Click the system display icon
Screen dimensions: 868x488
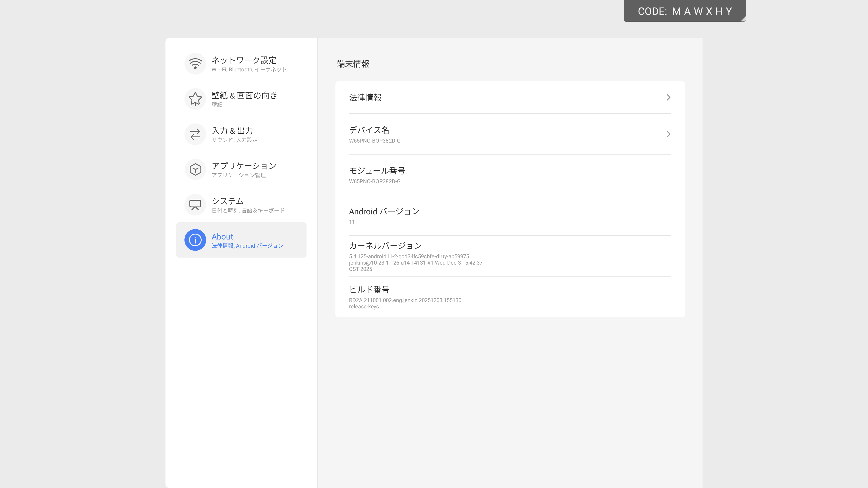195,205
